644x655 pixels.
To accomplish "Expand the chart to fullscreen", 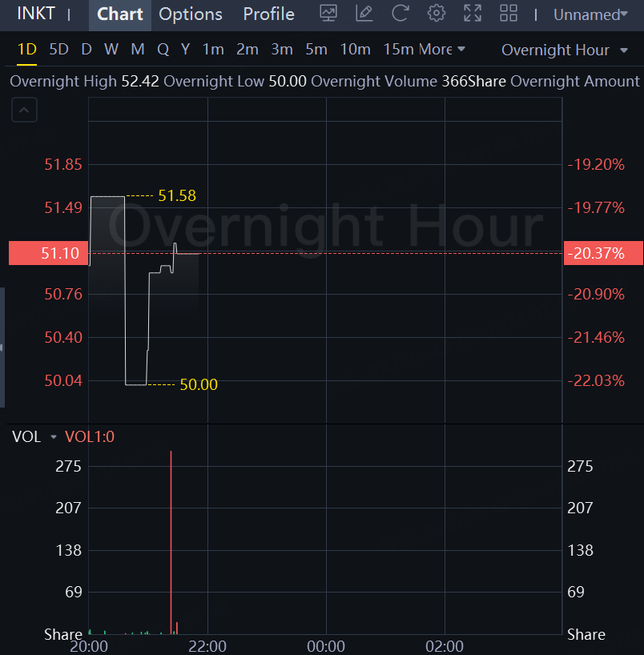I will pyautogui.click(x=473, y=14).
